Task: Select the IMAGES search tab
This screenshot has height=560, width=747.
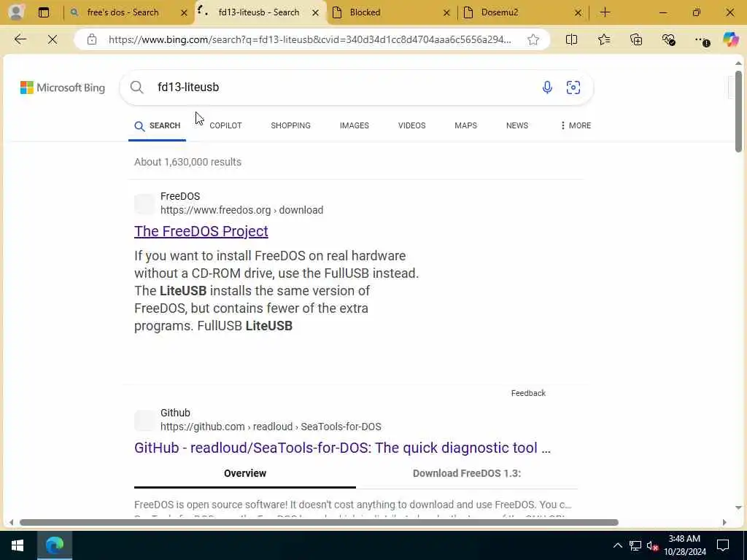Action: click(x=354, y=125)
